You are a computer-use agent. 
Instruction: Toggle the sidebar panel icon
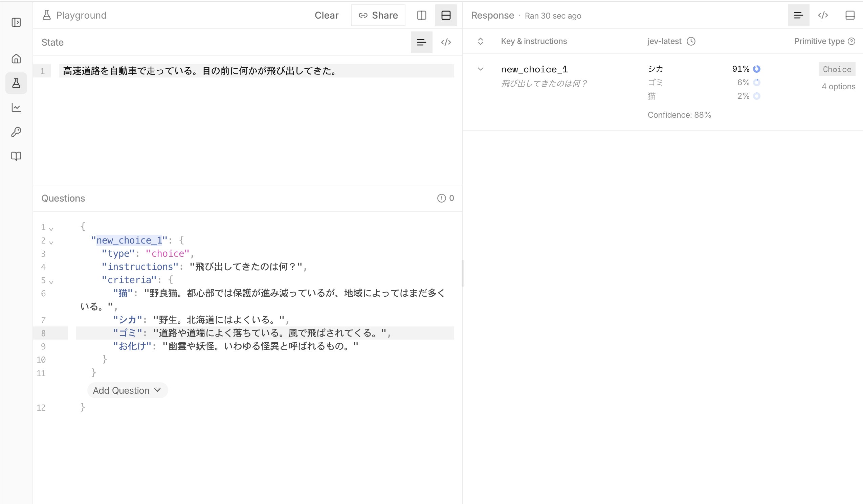tap(16, 23)
